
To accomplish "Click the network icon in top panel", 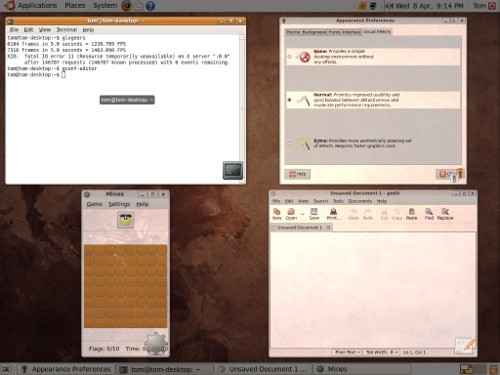I will 373,6.
